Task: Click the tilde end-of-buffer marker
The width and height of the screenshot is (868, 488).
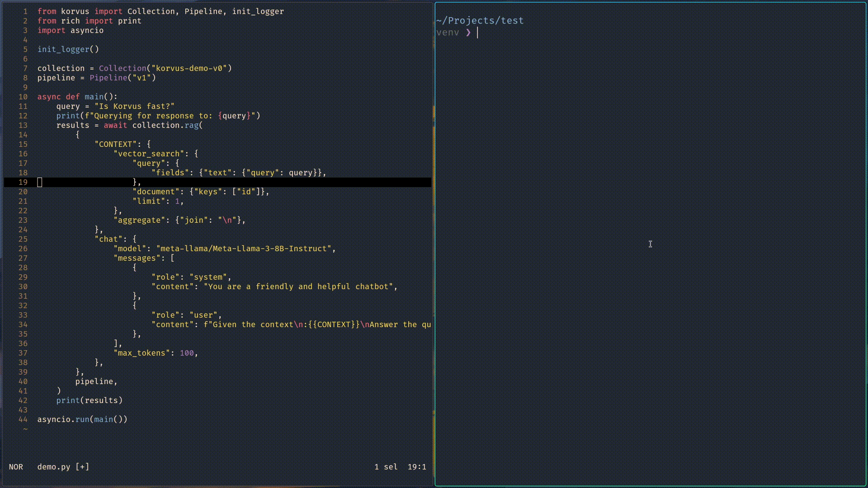Action: (x=25, y=429)
